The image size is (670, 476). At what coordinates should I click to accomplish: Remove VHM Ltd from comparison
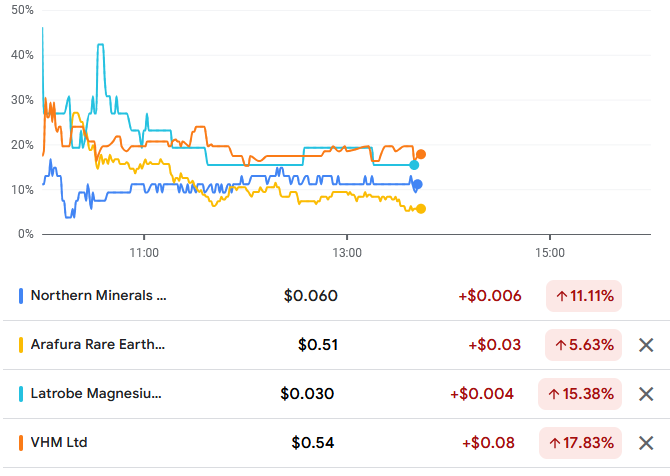coord(646,442)
